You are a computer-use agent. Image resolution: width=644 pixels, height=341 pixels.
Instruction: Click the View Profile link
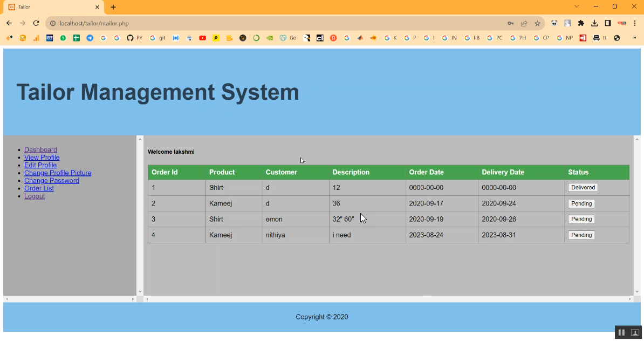click(x=42, y=158)
